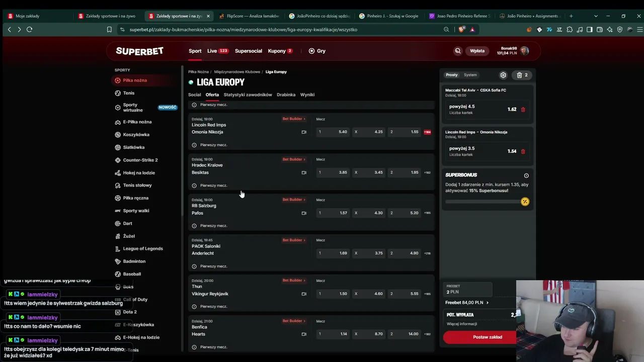This screenshot has height=362, width=644.
Task: Open the browser tab list dropdown
Action: pyautogui.click(x=596, y=16)
